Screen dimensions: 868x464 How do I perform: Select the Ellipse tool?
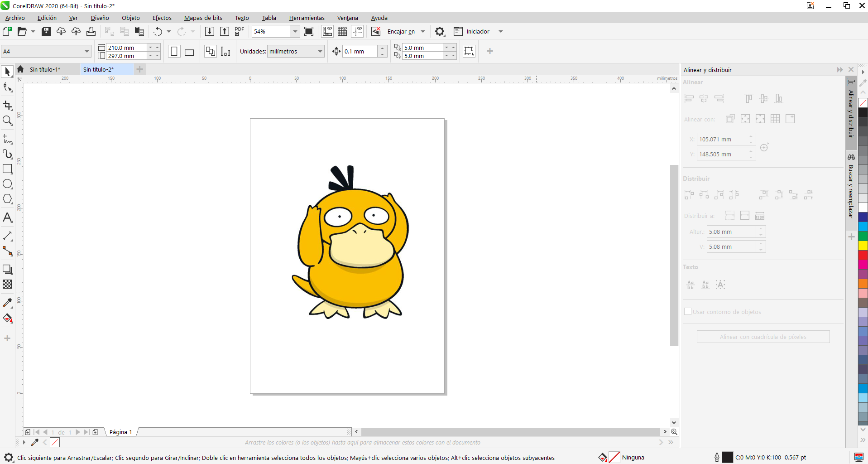(8, 184)
